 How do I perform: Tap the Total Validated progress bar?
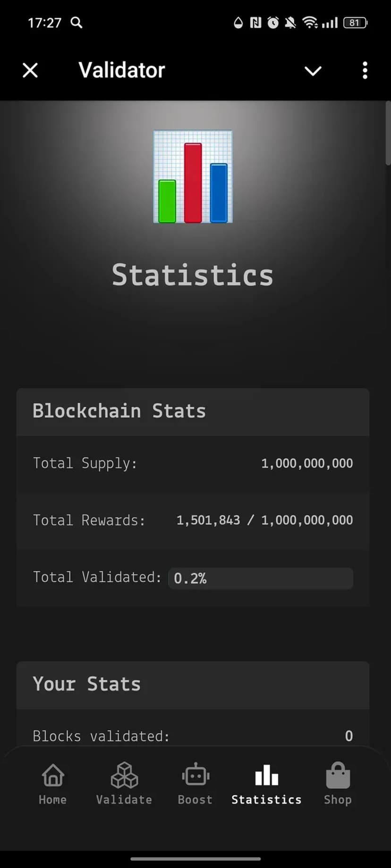click(261, 578)
